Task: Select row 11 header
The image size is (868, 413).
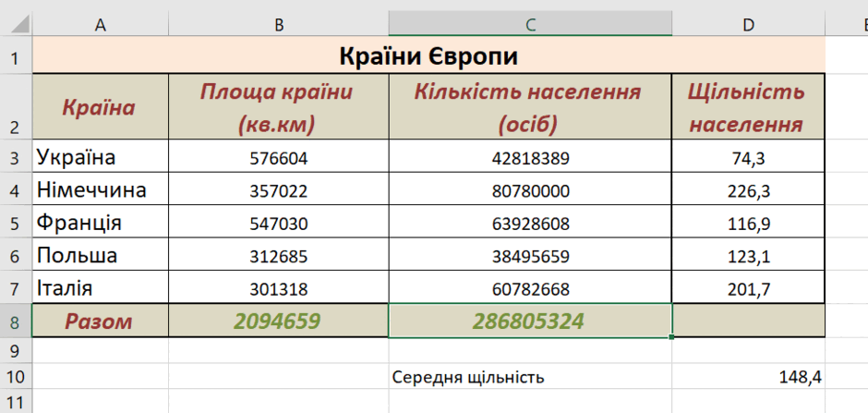Action: point(16,401)
